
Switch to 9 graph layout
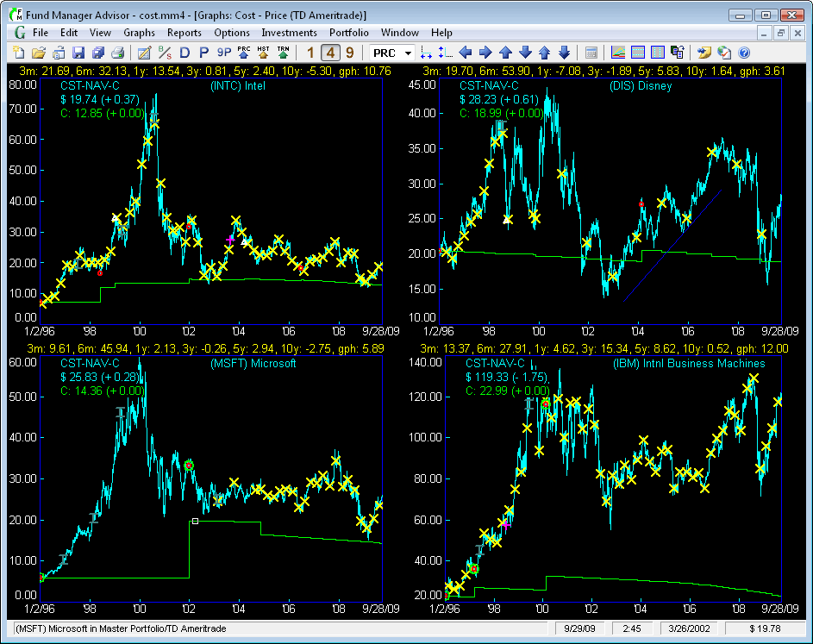click(x=350, y=53)
